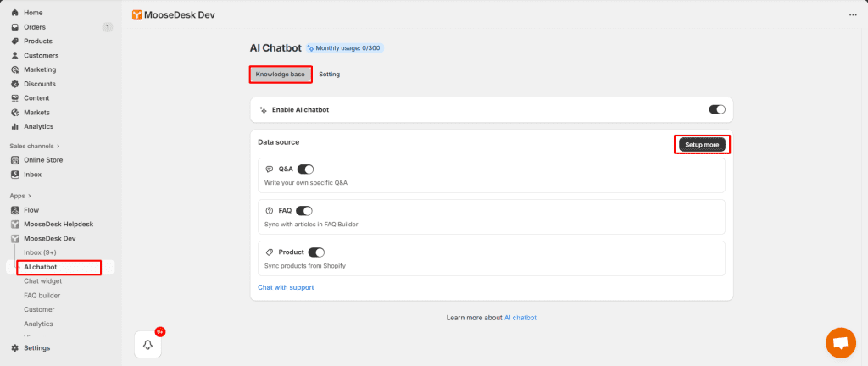Click the Monthly usage 0/300 badge
The width and height of the screenshot is (868, 366).
coord(345,48)
